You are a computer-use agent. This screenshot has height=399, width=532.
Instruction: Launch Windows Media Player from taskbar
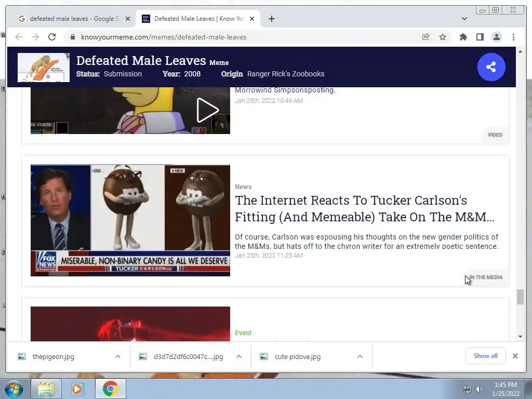pyautogui.click(x=78, y=389)
